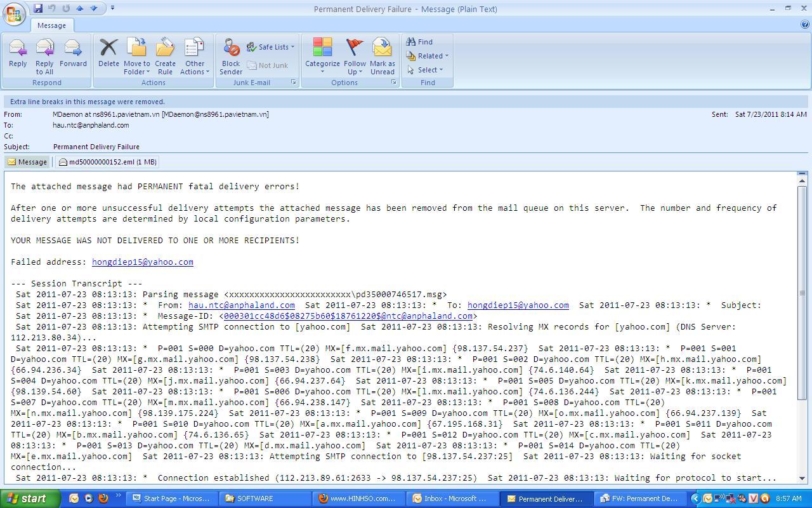Mark the message as Unread

pyautogui.click(x=383, y=56)
